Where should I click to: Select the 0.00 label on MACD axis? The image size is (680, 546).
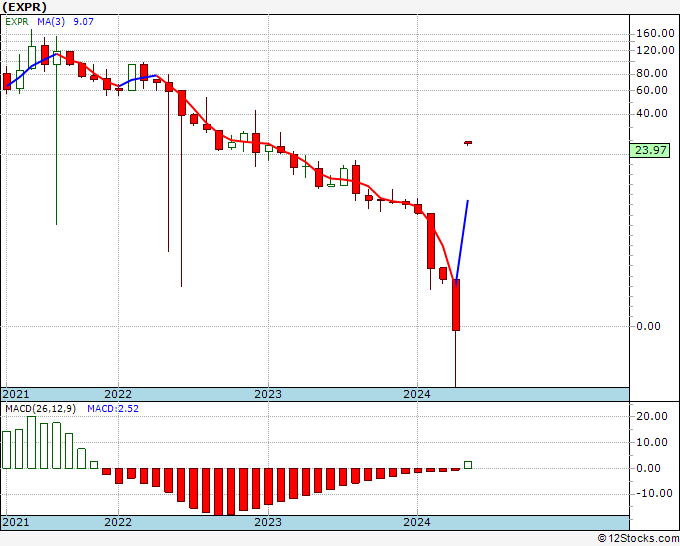click(648, 468)
